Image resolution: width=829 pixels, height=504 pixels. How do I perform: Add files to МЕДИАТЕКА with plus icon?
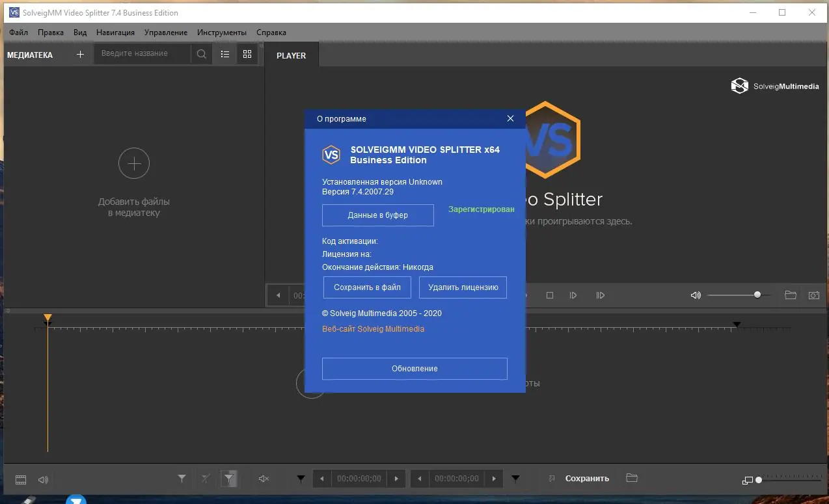point(79,55)
